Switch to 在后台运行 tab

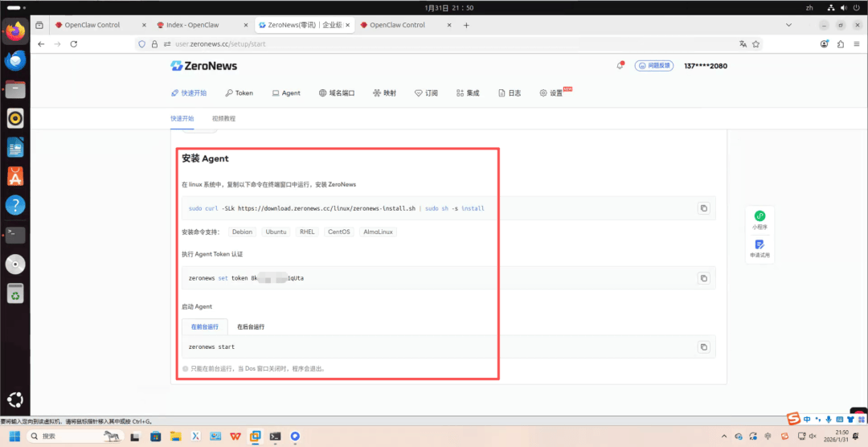pos(251,326)
